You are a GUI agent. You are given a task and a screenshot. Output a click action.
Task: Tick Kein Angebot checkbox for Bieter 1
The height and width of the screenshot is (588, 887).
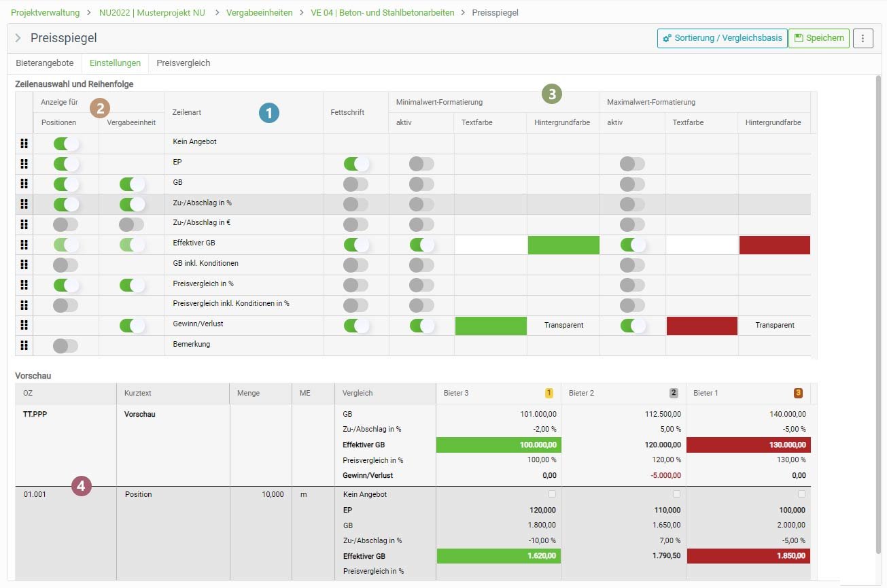click(x=801, y=494)
